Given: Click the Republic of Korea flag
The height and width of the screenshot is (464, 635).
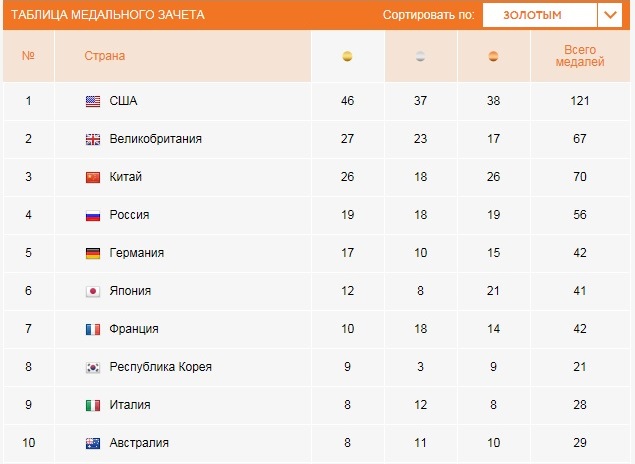Looking at the screenshot, I should [93, 367].
